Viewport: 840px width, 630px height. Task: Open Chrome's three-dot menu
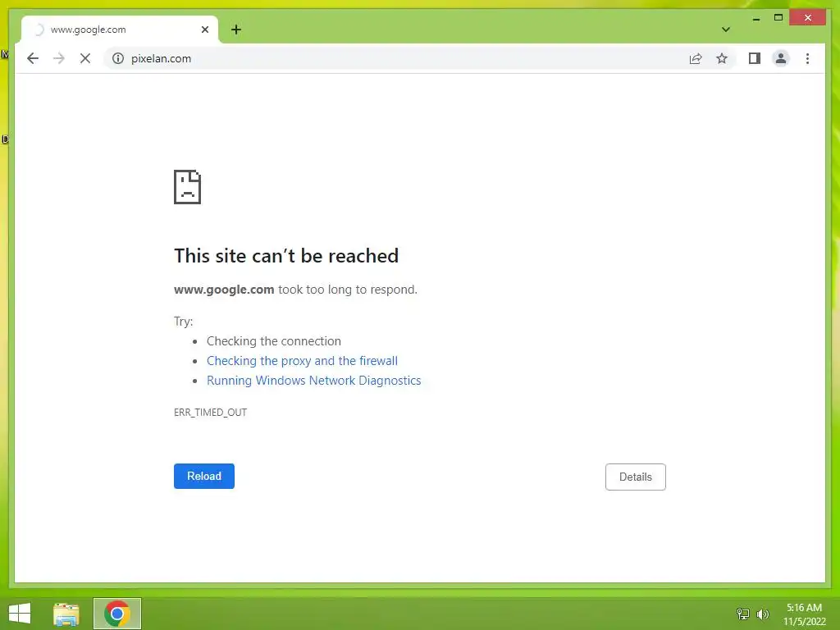(807, 58)
